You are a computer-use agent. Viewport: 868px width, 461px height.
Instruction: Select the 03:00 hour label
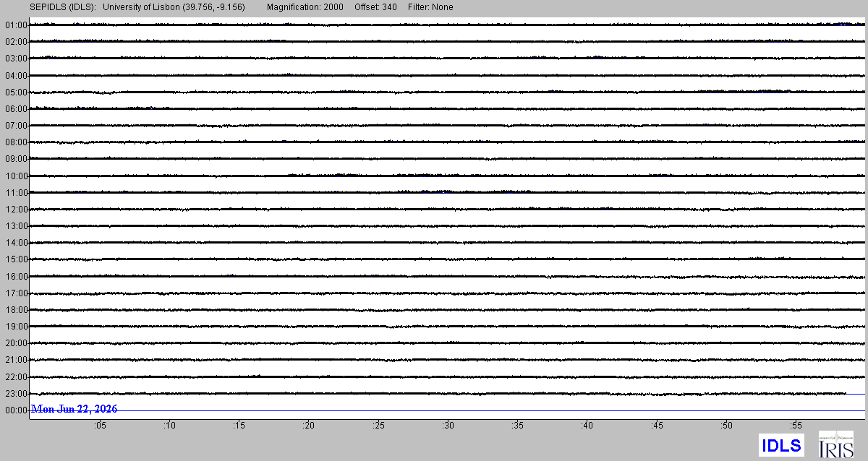[16, 59]
